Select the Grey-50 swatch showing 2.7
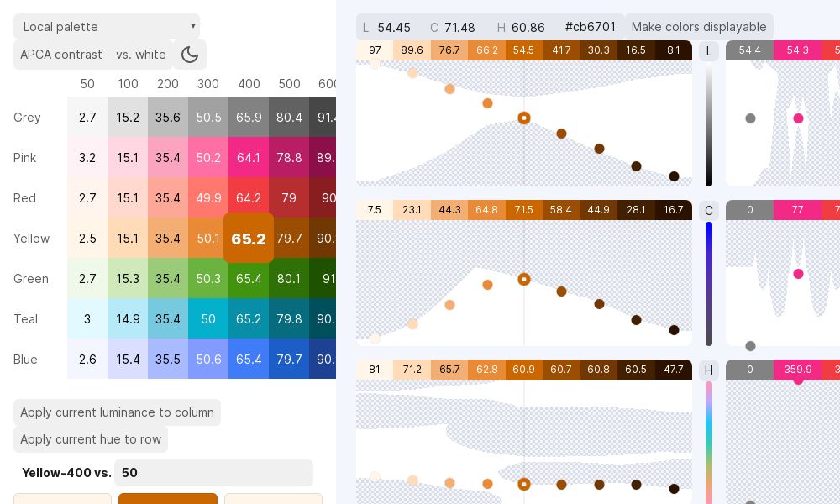Viewport: 840px width, 504px height. point(87,118)
